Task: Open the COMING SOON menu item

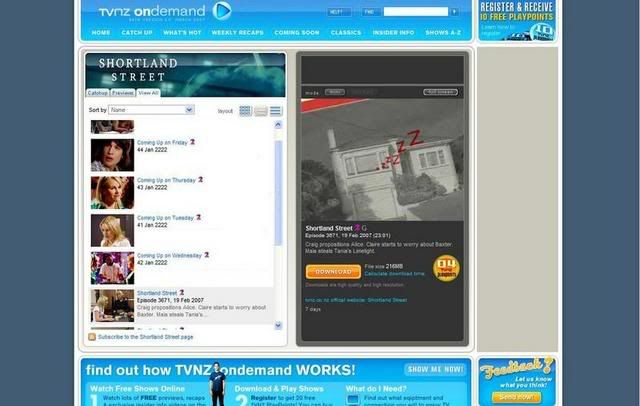Action: click(297, 33)
